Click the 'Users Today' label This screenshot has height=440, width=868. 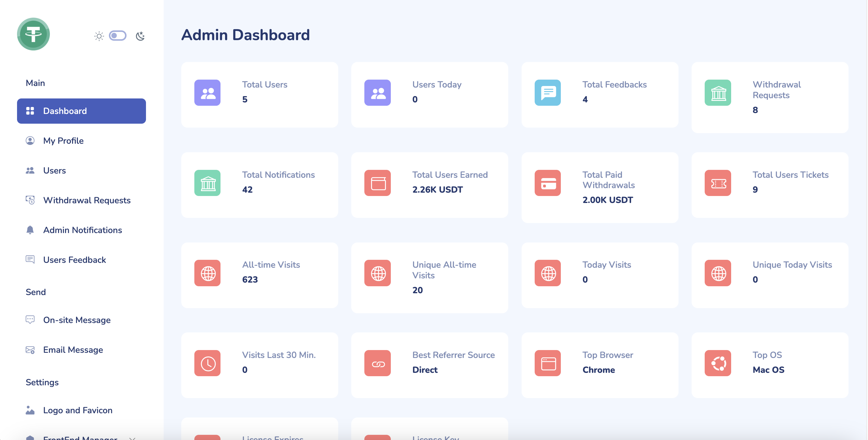click(437, 85)
